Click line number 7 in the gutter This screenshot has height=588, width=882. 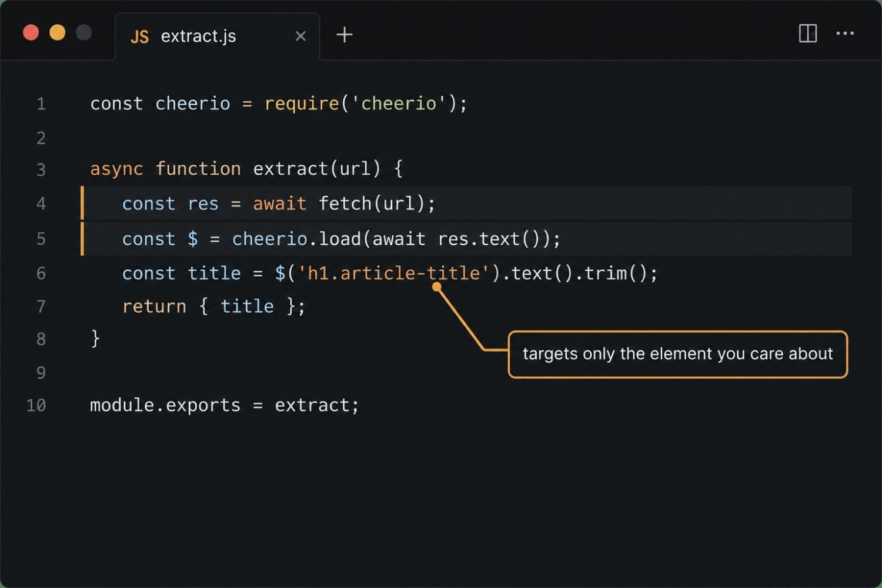click(x=41, y=306)
